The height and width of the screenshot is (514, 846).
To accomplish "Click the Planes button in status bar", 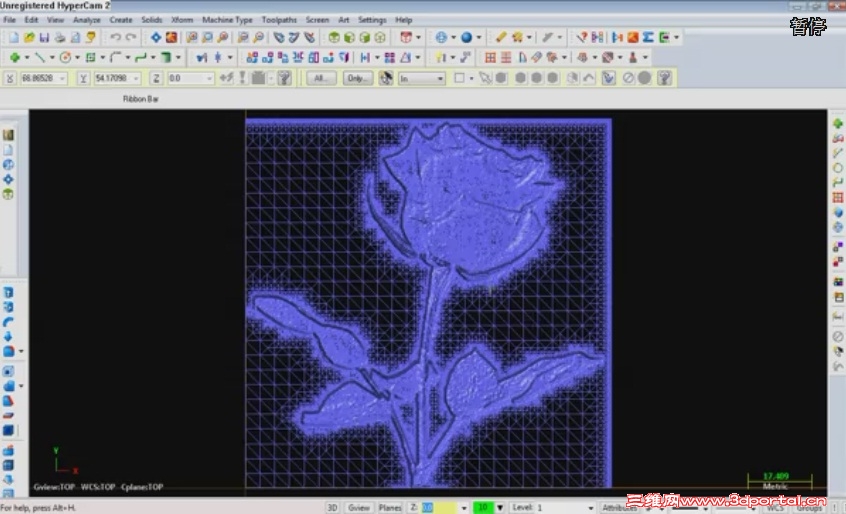I will coord(390,508).
